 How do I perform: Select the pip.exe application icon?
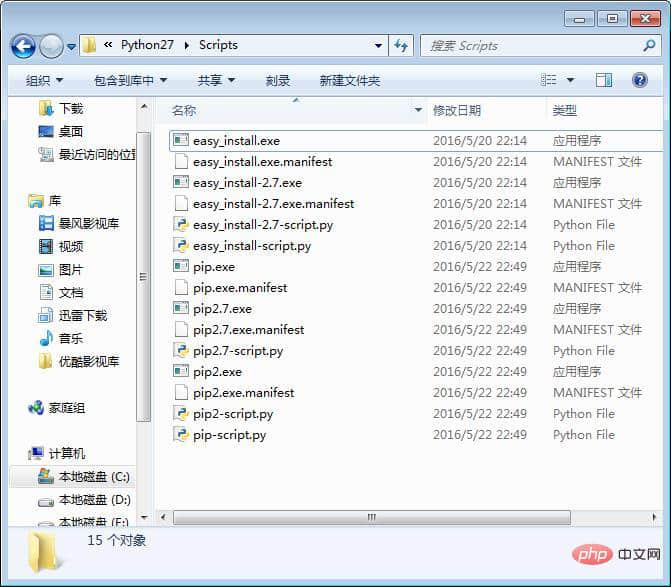pos(181,266)
